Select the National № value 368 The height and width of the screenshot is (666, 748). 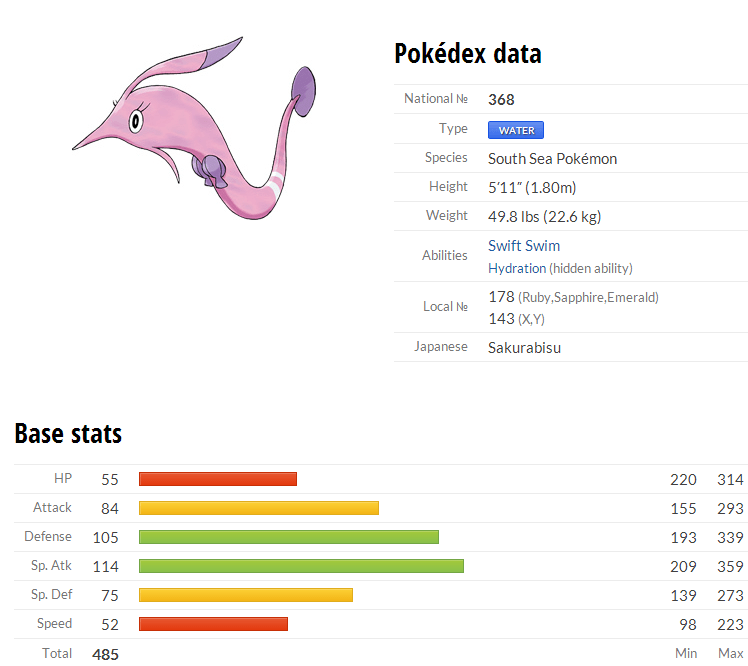click(x=501, y=100)
